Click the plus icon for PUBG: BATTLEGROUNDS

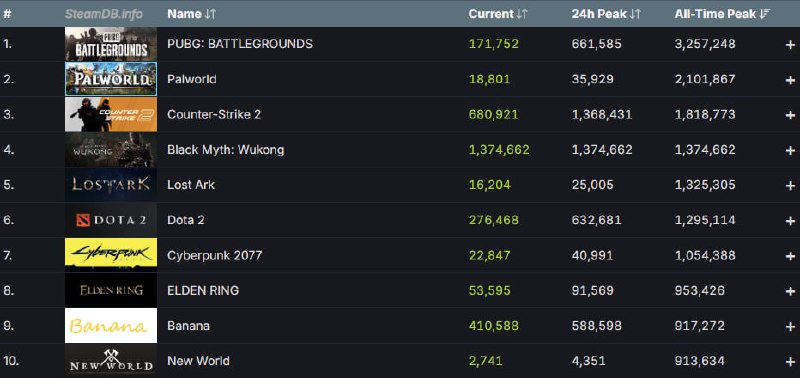(790, 45)
